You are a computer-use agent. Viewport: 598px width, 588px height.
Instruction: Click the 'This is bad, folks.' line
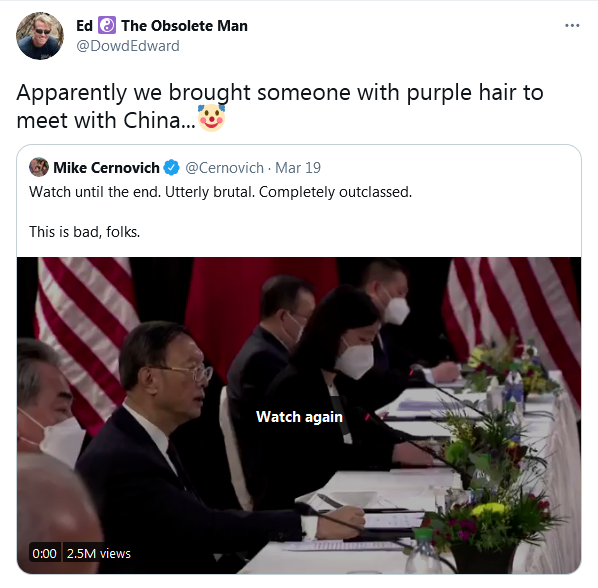pyautogui.click(x=85, y=232)
